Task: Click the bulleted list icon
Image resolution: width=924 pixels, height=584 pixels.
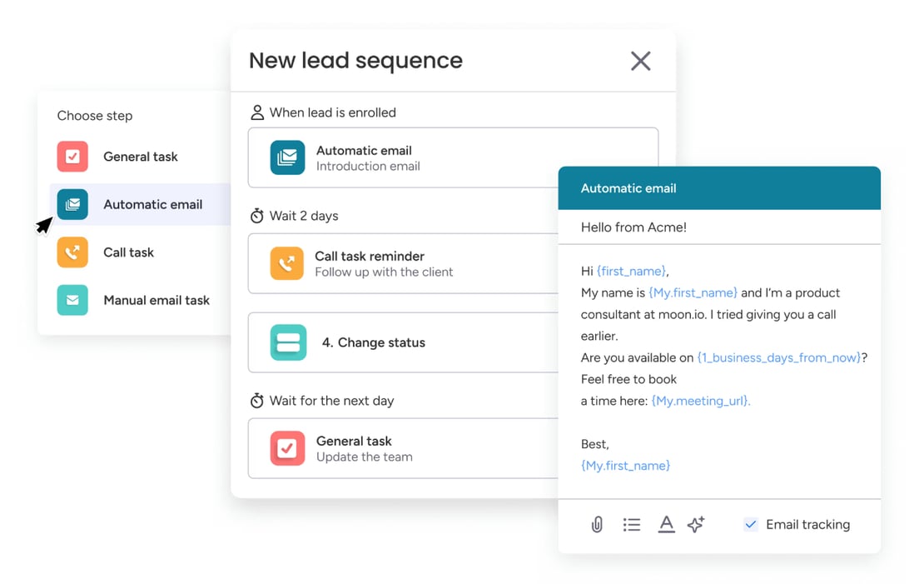Action: pos(631,524)
